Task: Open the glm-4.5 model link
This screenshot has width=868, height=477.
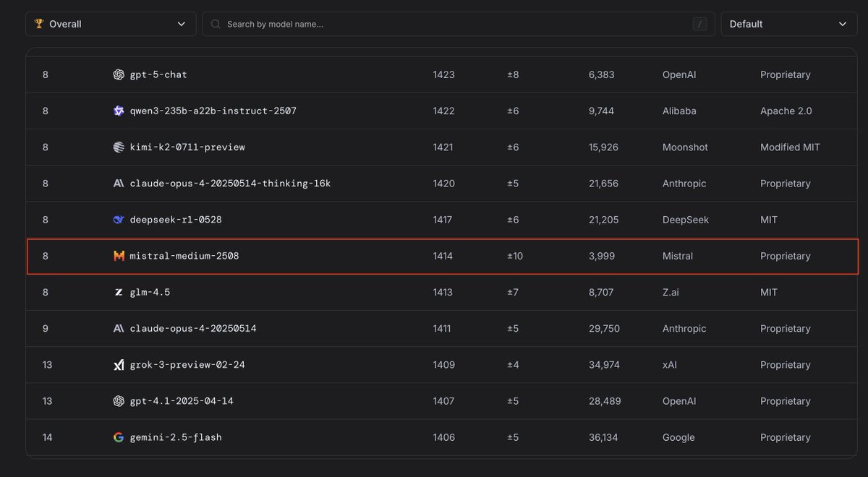Action: tap(150, 292)
